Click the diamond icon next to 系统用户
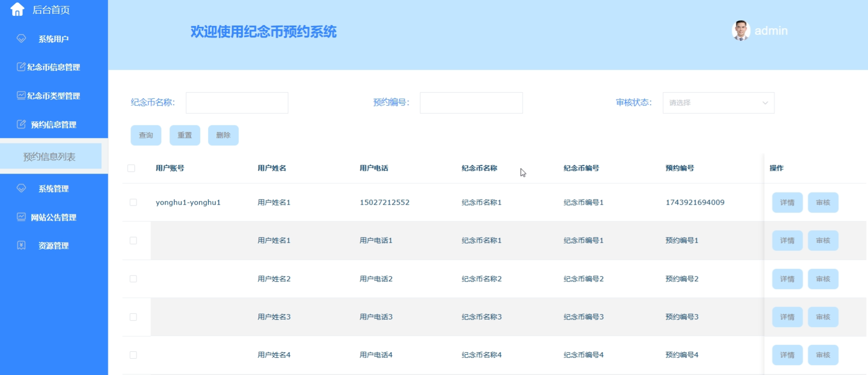Image resolution: width=868 pixels, height=375 pixels. click(21, 38)
